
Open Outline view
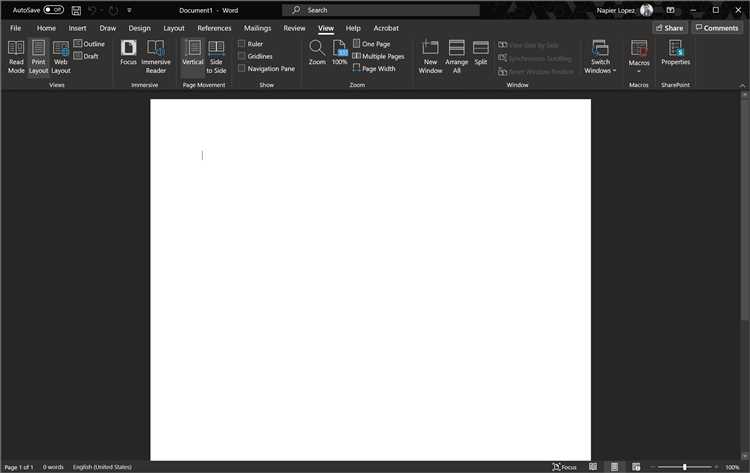click(89, 44)
